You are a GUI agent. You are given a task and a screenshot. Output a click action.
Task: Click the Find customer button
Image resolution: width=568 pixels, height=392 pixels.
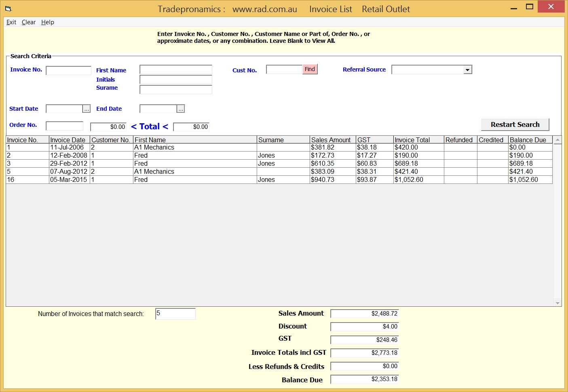pyautogui.click(x=310, y=69)
